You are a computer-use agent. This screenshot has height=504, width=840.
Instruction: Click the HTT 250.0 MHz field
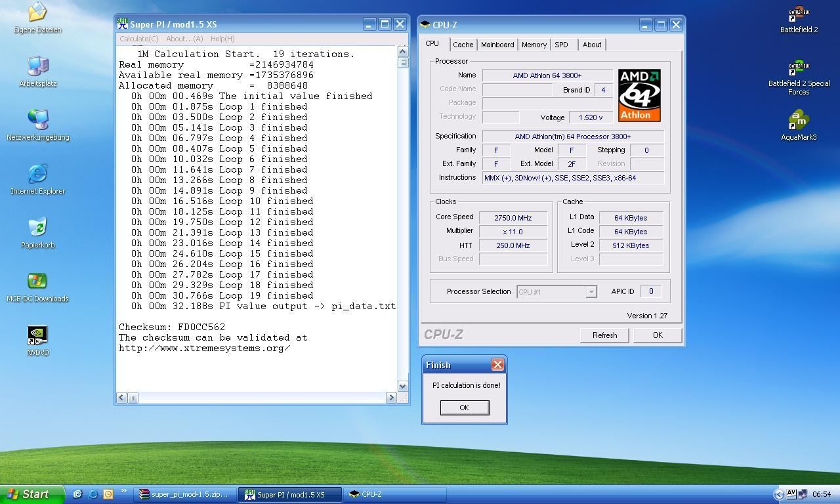pos(513,245)
